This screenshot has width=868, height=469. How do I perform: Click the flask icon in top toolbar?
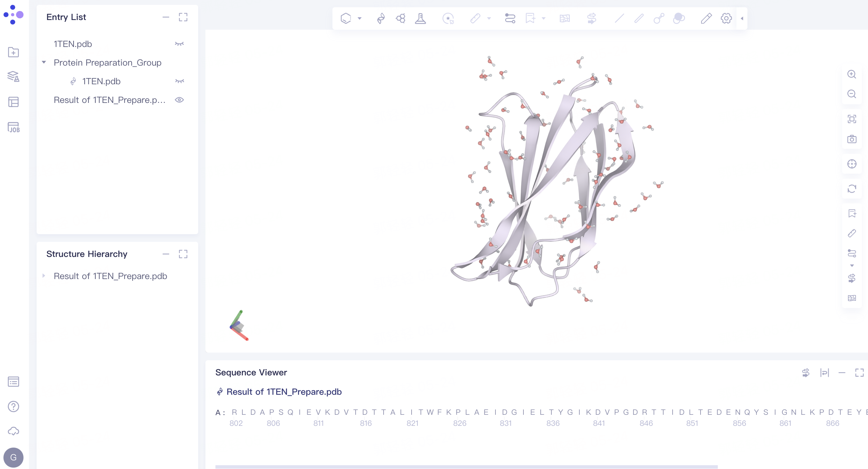tap(420, 18)
